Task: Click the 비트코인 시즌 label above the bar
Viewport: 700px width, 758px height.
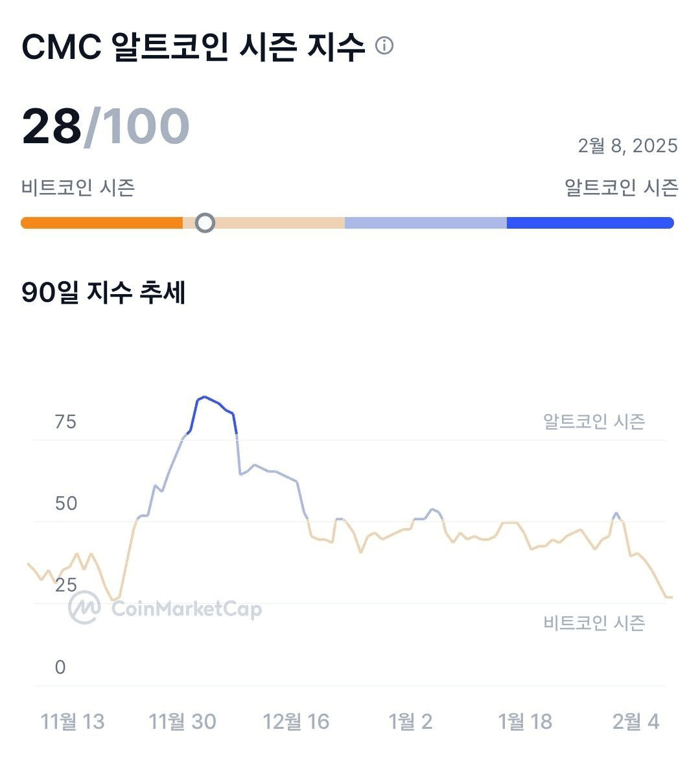Action: coord(78,188)
